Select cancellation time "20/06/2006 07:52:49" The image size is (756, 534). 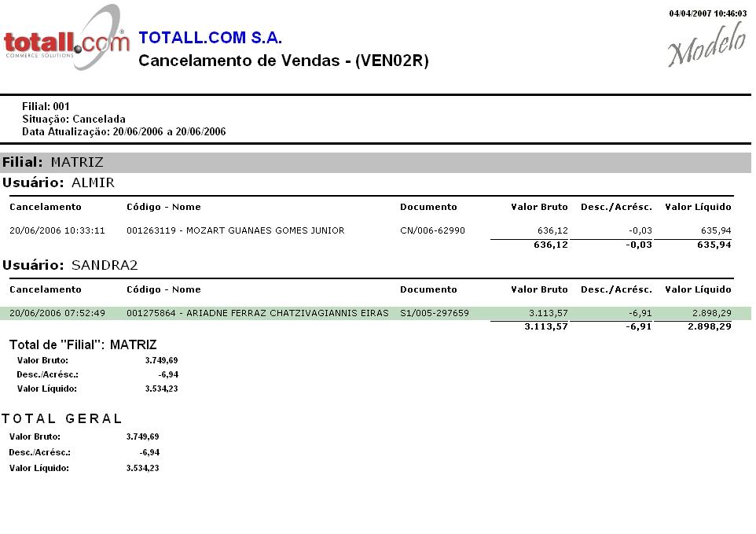point(57,313)
